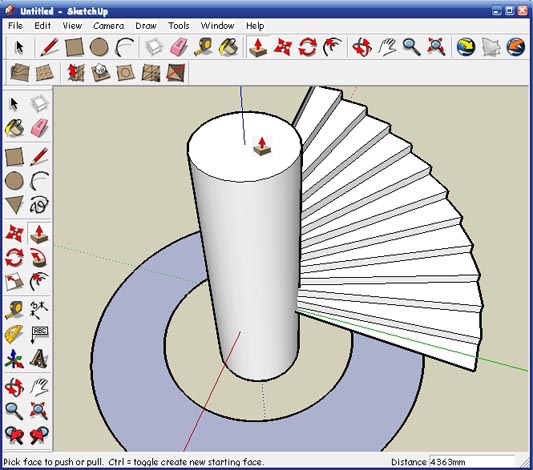The image size is (533, 470).
Task: Open the Draw menu
Action: (x=146, y=26)
